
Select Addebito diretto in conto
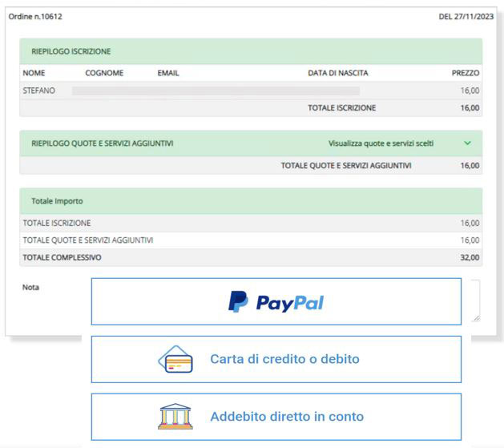pos(276,417)
